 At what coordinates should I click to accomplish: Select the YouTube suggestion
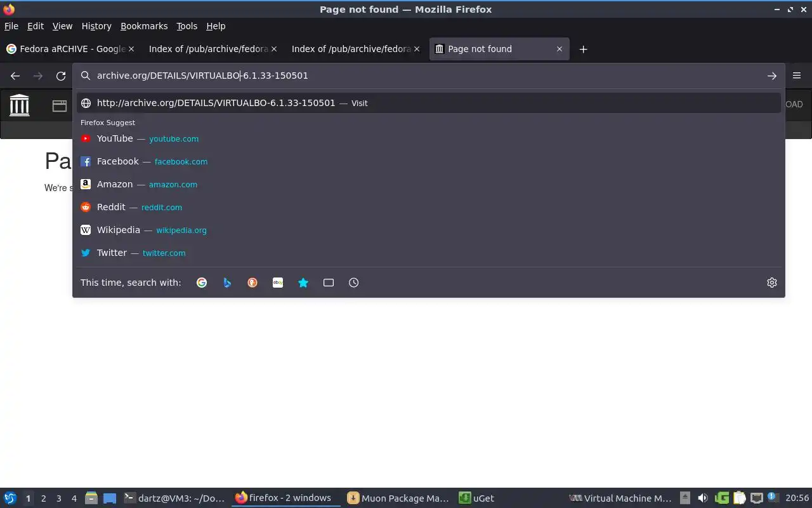click(428, 138)
